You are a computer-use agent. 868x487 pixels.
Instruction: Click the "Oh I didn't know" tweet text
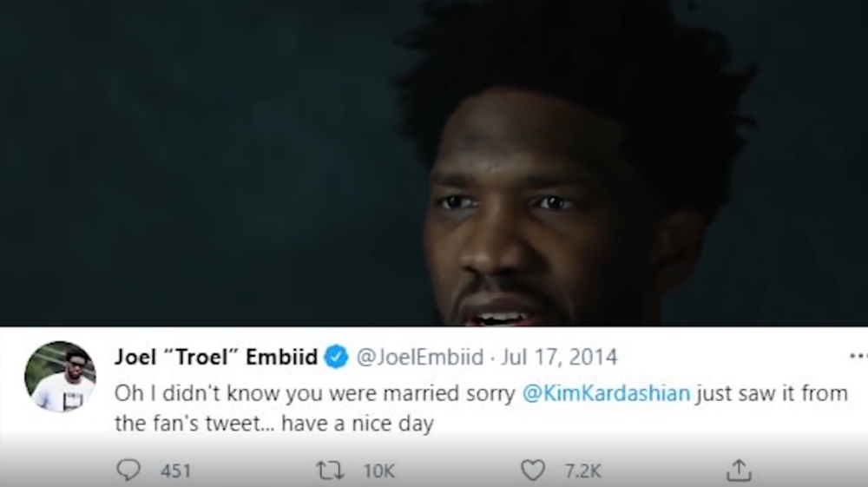[x=190, y=393]
